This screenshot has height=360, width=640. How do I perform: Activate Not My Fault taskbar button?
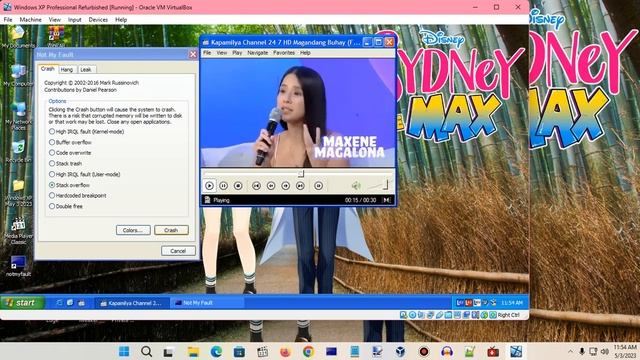(x=206, y=303)
